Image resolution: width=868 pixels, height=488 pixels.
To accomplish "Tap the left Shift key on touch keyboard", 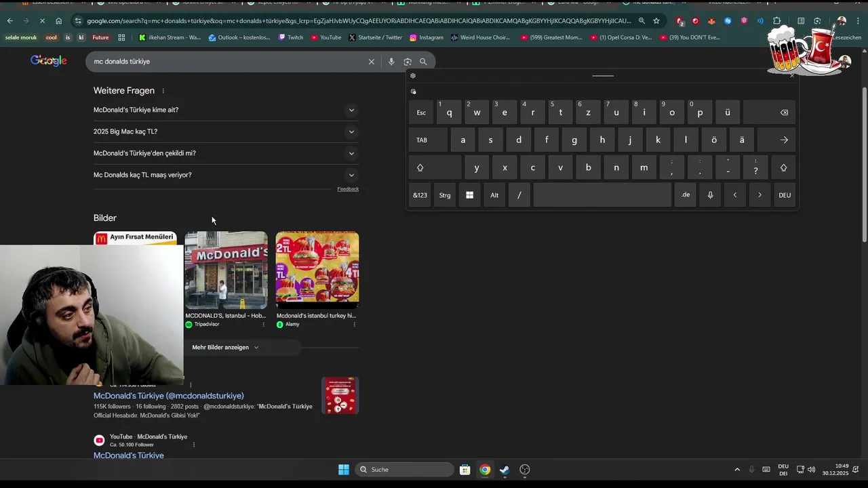I will (435, 168).
